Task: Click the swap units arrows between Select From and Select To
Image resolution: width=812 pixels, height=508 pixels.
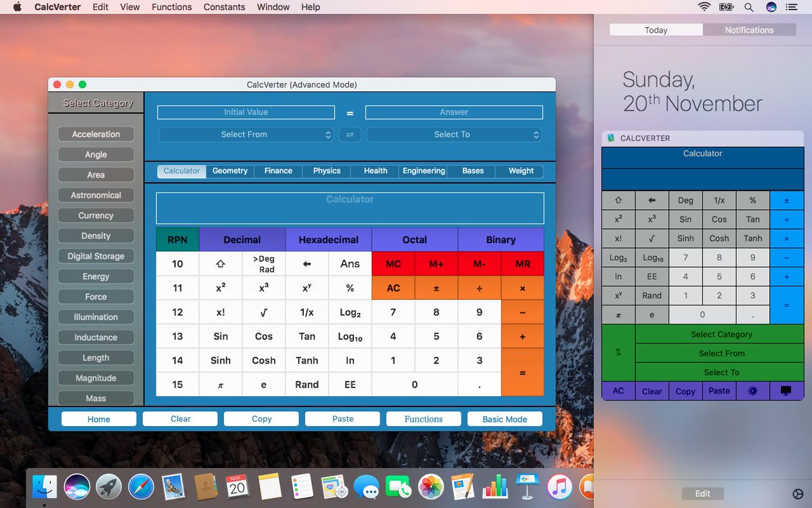Action: click(x=350, y=135)
